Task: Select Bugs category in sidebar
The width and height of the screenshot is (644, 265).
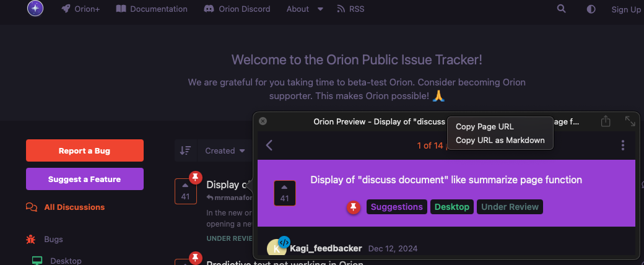Action: coord(53,239)
